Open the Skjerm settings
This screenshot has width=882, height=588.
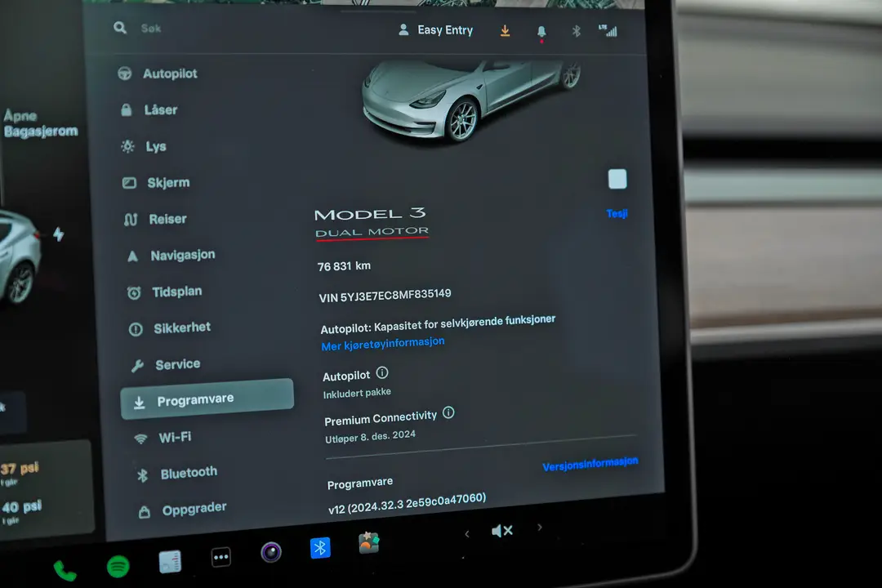click(156, 182)
